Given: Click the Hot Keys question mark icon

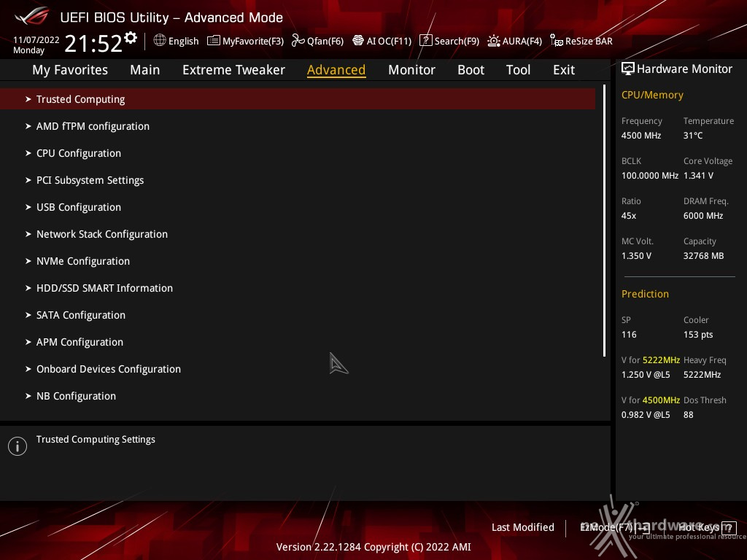Looking at the screenshot, I should pyautogui.click(x=729, y=528).
